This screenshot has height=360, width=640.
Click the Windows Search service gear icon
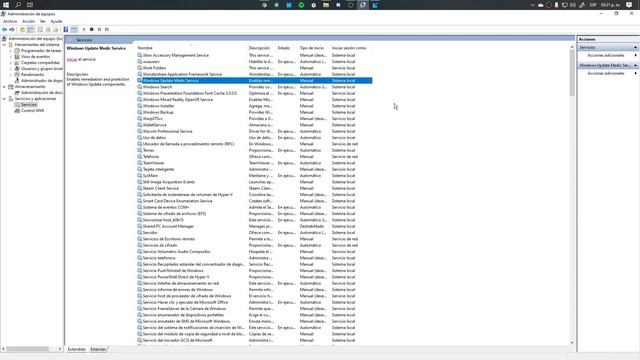140,87
